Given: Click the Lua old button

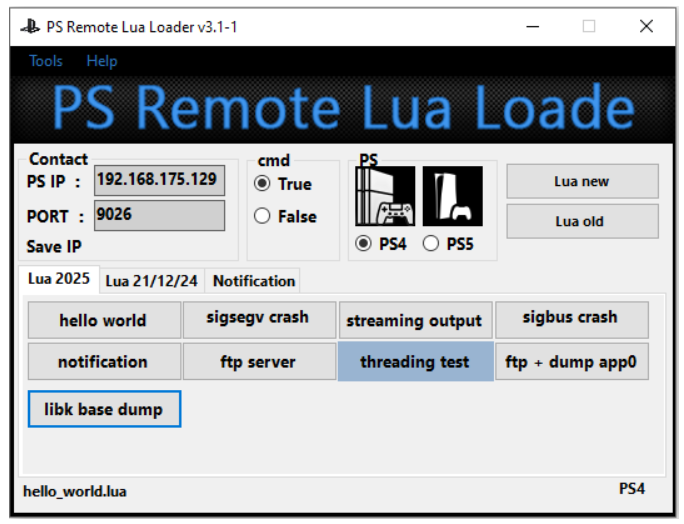Looking at the screenshot, I should [582, 221].
